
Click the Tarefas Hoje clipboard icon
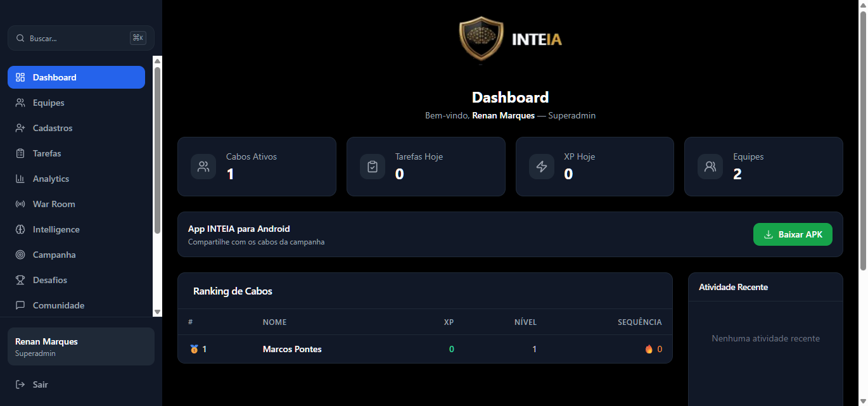pyautogui.click(x=373, y=167)
